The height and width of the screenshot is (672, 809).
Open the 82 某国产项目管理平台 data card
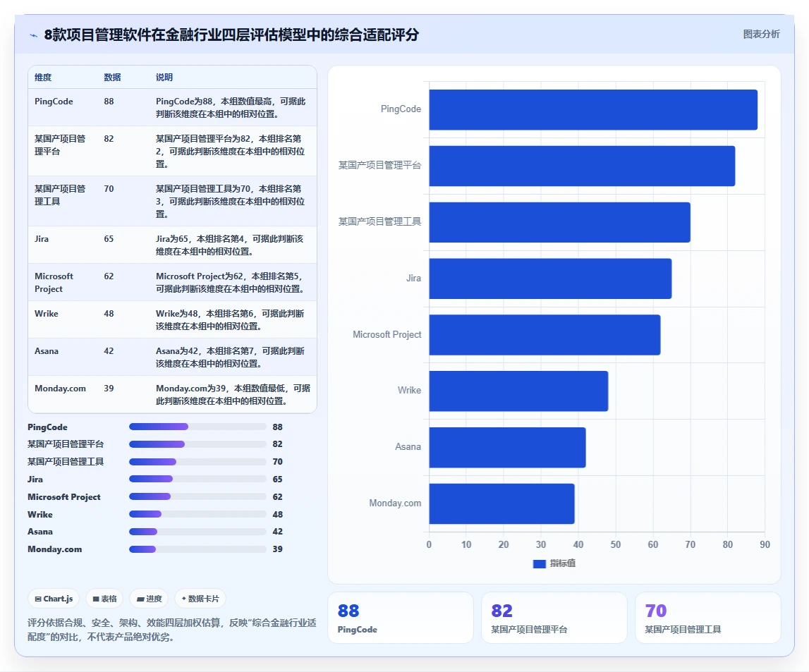554,618
